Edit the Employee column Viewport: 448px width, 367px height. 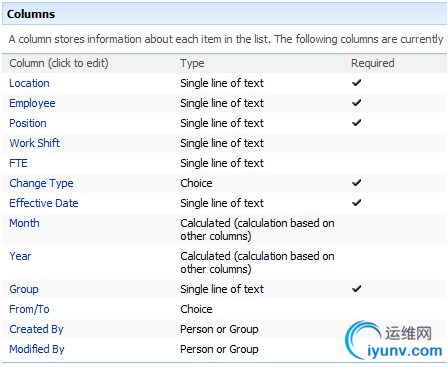32,103
